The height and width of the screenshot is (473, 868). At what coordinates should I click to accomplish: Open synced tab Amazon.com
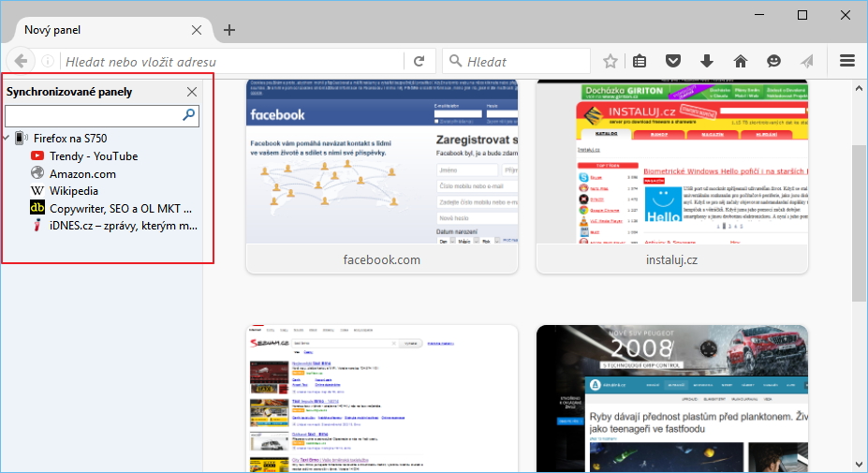coord(82,174)
